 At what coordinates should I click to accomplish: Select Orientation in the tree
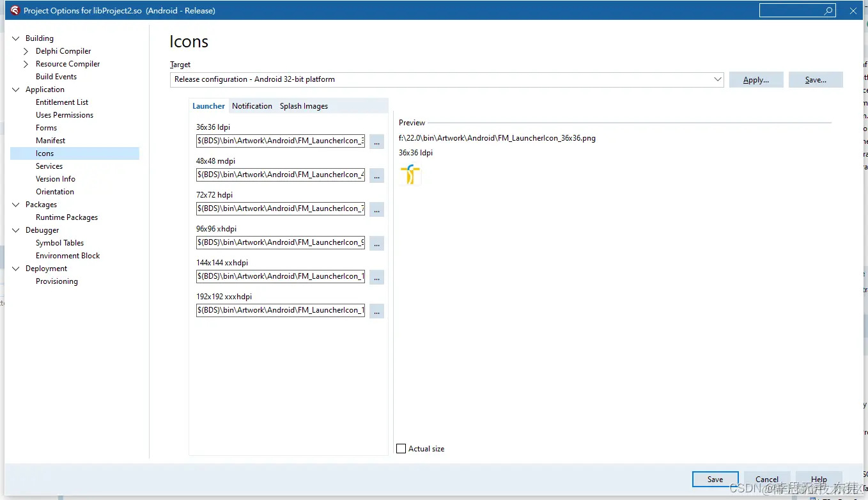pyautogui.click(x=55, y=192)
